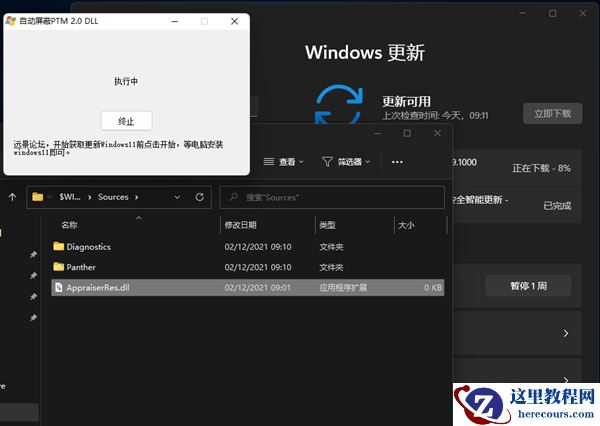Click the Panther folder icon
This screenshot has height=426, width=600.
tap(59, 266)
